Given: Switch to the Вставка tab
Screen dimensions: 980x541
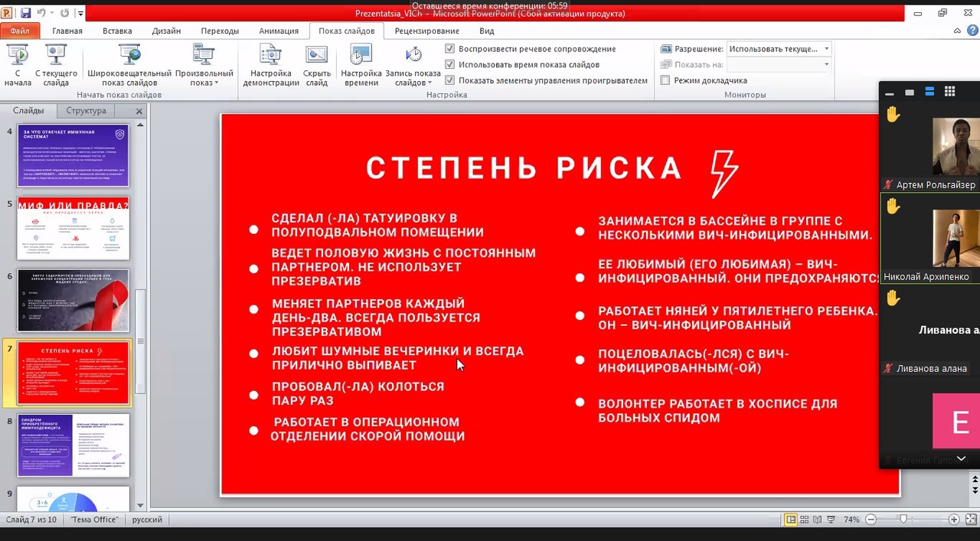Looking at the screenshot, I should (x=117, y=31).
